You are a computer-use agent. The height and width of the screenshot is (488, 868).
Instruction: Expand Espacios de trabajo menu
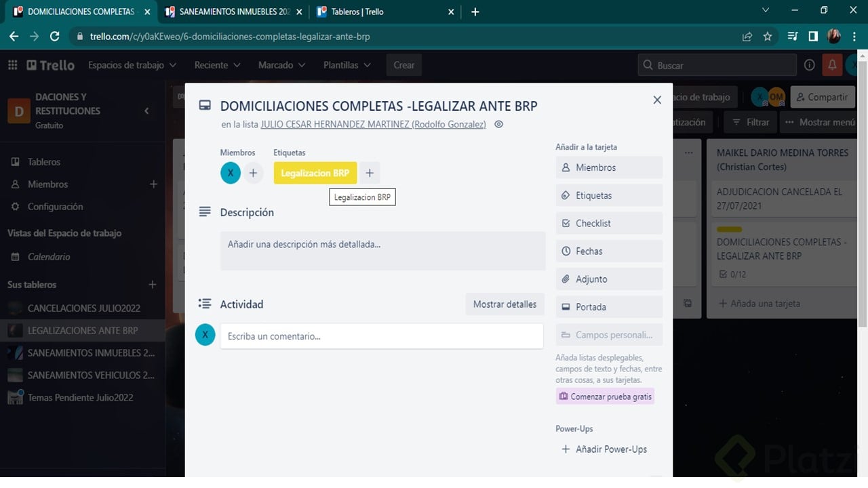132,65
